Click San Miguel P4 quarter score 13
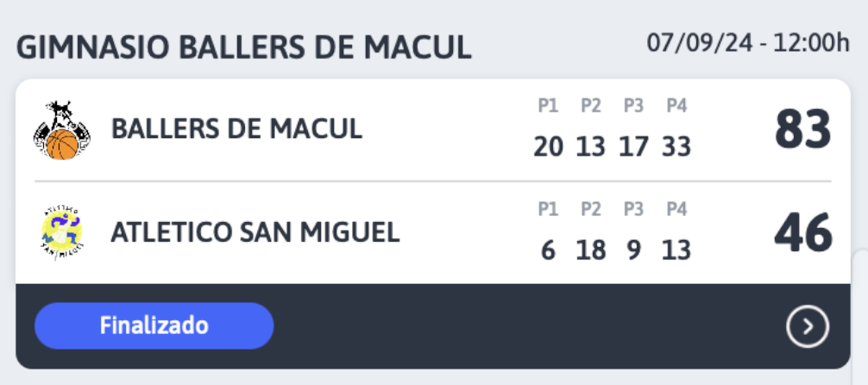Image resolution: width=868 pixels, height=385 pixels. coord(676,251)
